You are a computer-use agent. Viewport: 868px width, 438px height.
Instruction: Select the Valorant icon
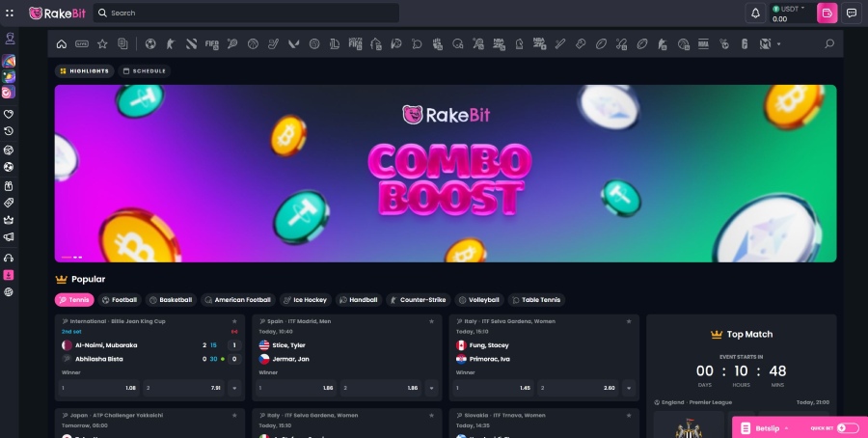point(294,43)
